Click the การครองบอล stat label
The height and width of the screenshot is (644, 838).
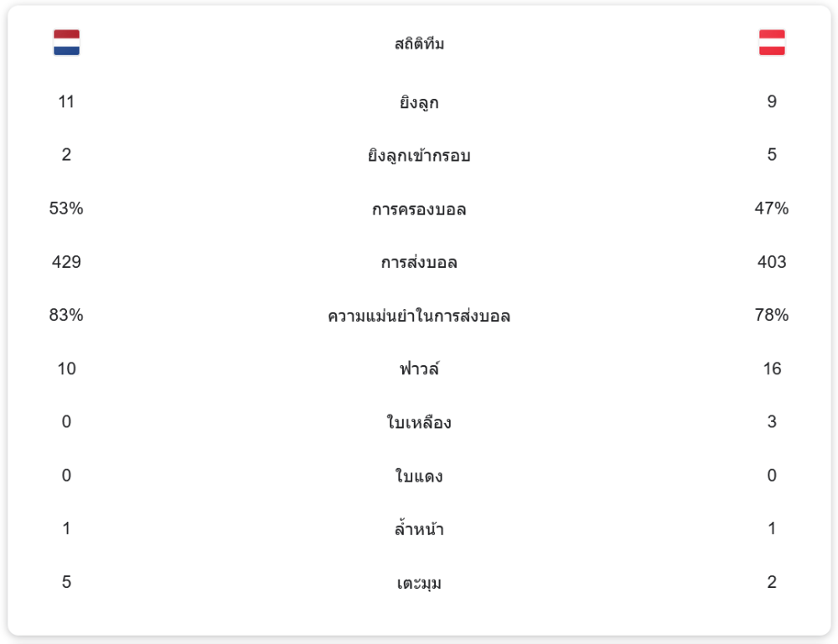[419, 209]
